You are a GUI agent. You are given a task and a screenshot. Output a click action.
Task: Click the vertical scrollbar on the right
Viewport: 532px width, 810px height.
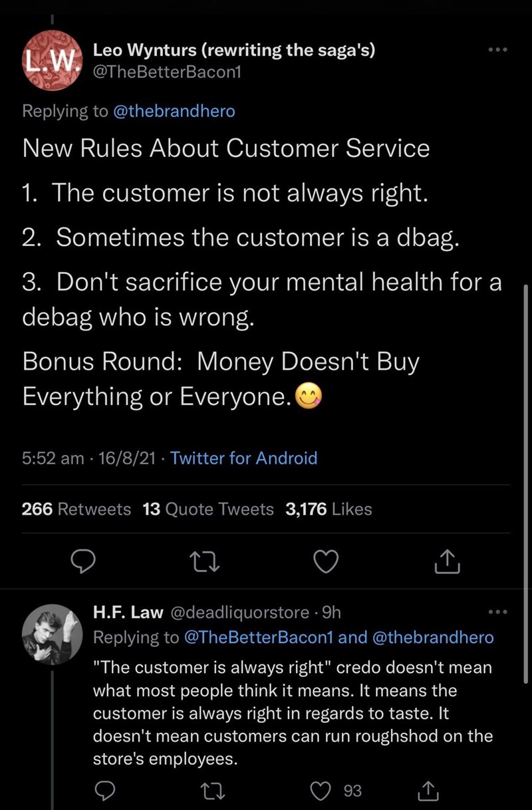527,479
